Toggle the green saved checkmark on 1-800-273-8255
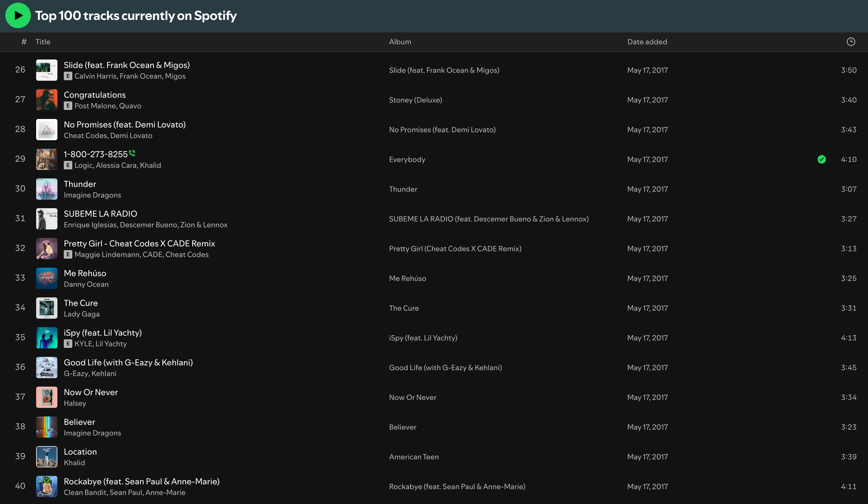 (821, 159)
